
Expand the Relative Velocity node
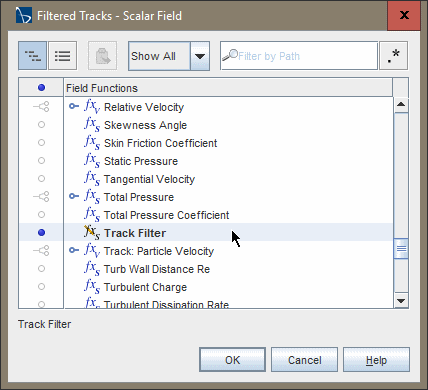(74, 107)
